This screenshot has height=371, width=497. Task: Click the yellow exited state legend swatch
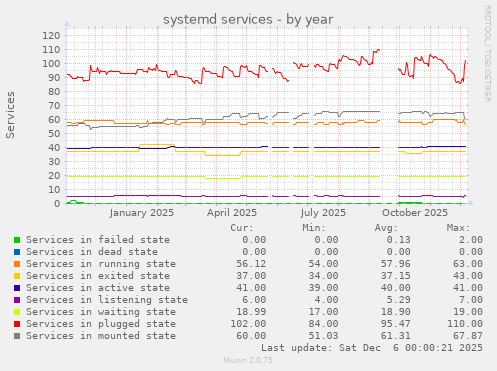[17, 276]
